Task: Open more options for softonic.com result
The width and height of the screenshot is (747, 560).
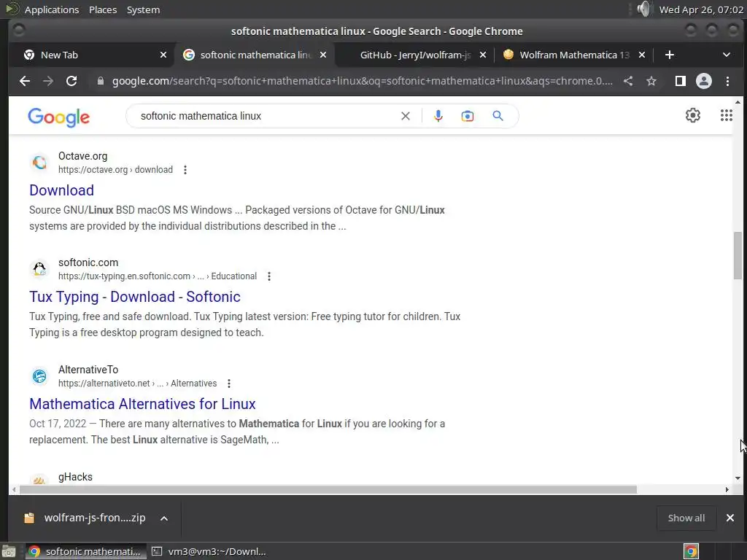Action: click(269, 276)
